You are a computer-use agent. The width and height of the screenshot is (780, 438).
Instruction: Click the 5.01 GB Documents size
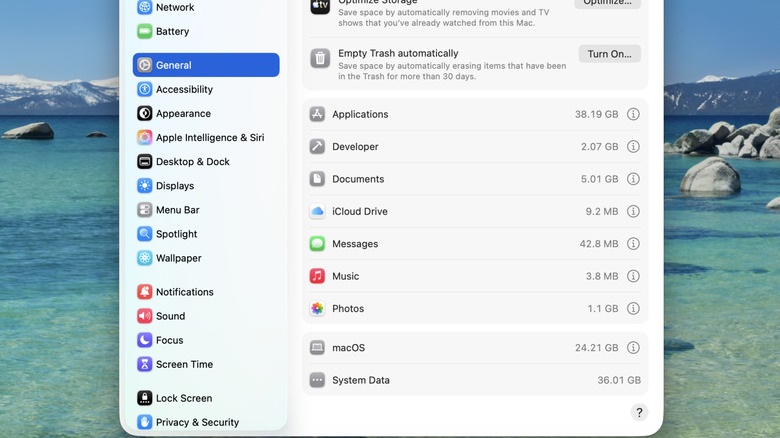(x=599, y=179)
